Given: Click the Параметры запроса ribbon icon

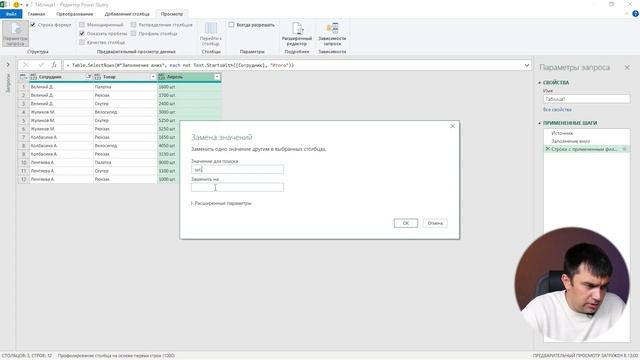Looking at the screenshot, I should coord(16,33).
